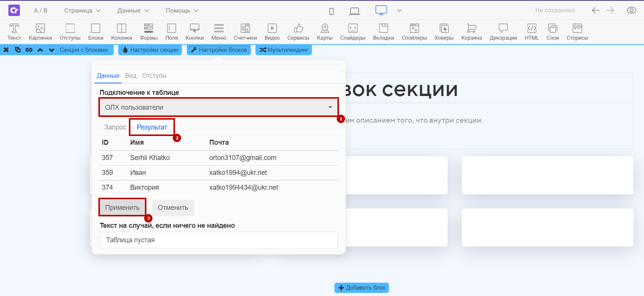The width and height of the screenshot is (644, 296).
Task: Choose the Слайдеры tool in toolbar
Action: [x=353, y=32]
